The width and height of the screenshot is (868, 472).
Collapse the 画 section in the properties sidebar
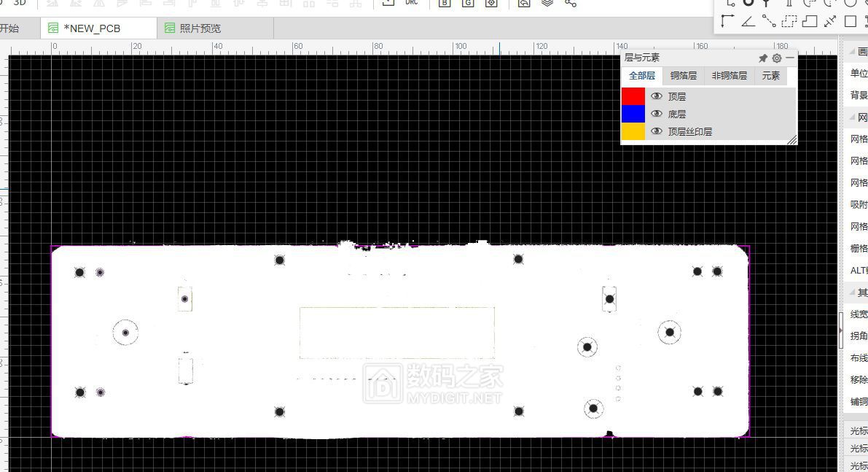pyautogui.click(x=852, y=52)
